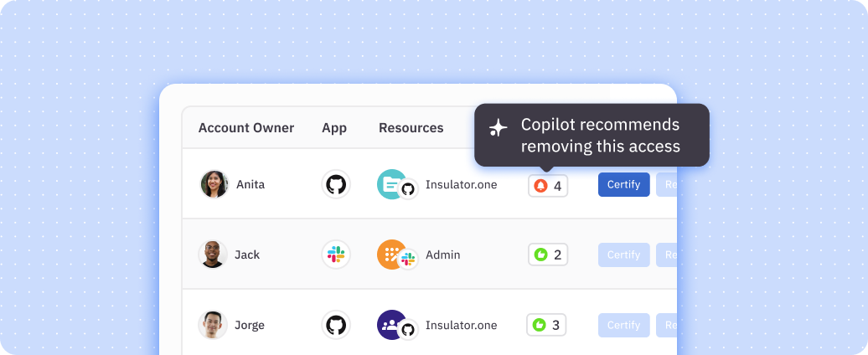Certify Jorge's Insulator.one access

tap(623, 325)
